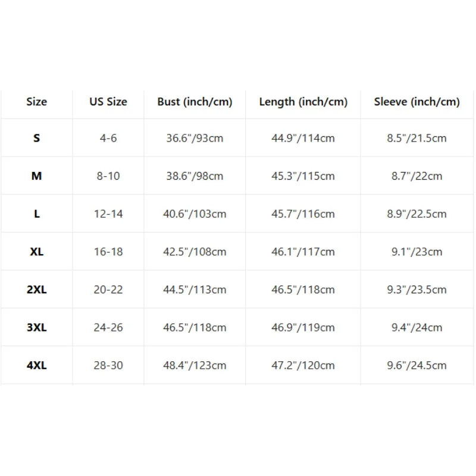Select the 4XL size row label

pyautogui.click(x=37, y=365)
